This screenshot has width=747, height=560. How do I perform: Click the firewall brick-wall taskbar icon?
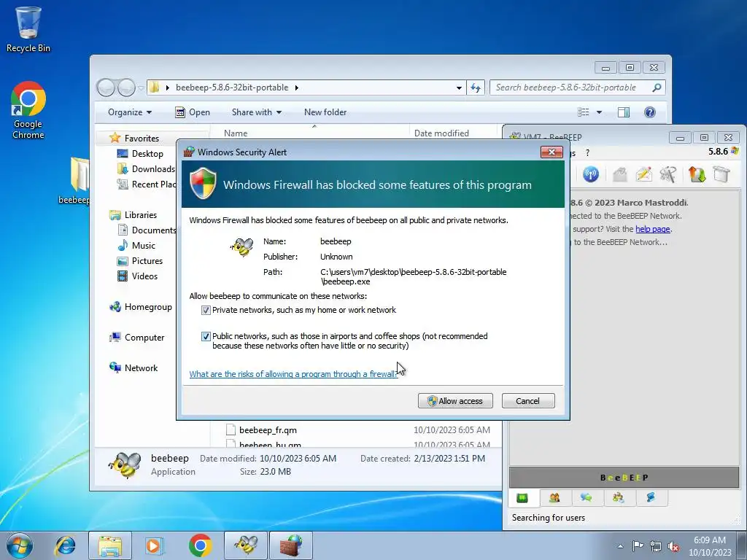(x=291, y=545)
